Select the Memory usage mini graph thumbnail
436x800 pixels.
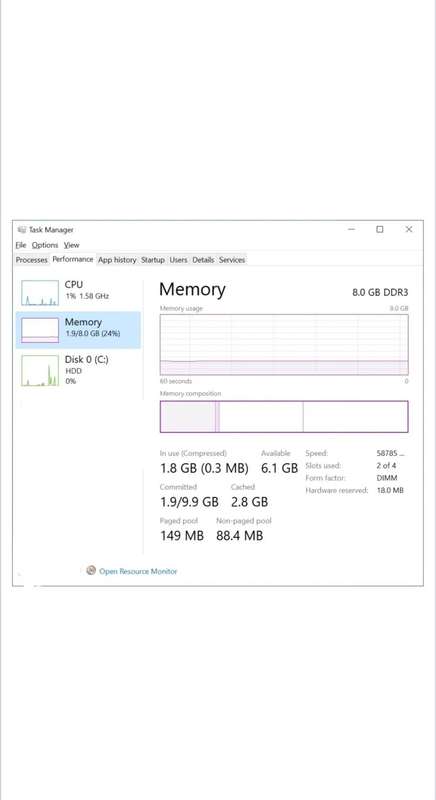pos(40,330)
